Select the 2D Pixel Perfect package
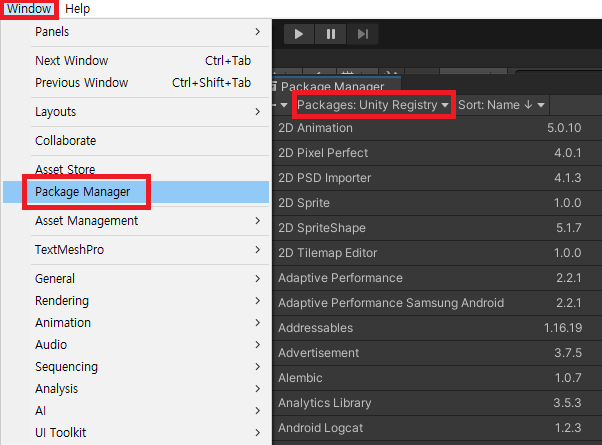The width and height of the screenshot is (602, 445). click(x=437, y=153)
